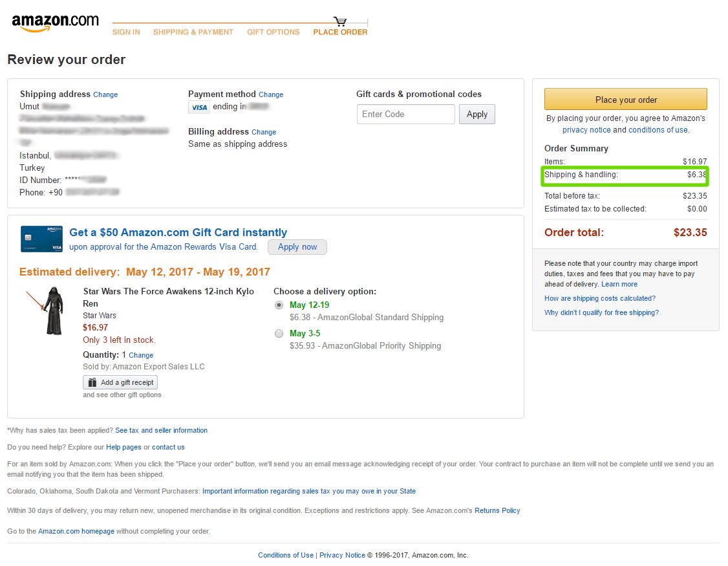Focus the Enter Code gift card field
Viewport: 728px width, 566px height.
pos(405,114)
